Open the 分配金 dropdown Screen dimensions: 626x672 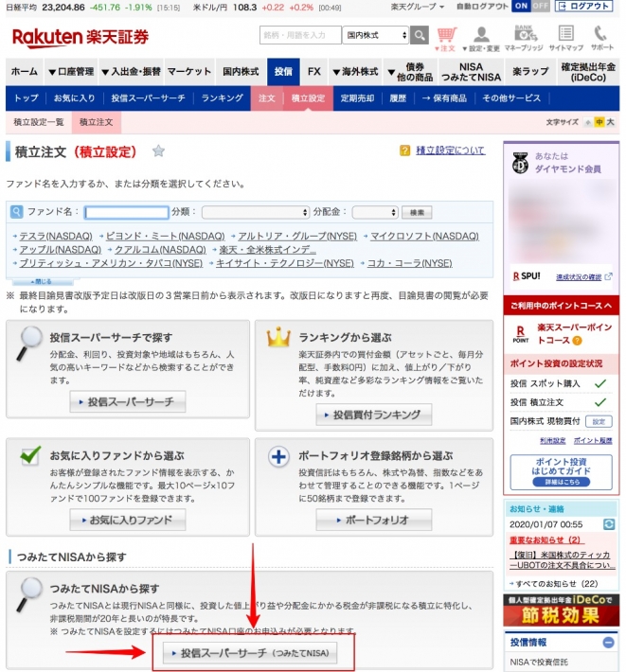point(375,212)
